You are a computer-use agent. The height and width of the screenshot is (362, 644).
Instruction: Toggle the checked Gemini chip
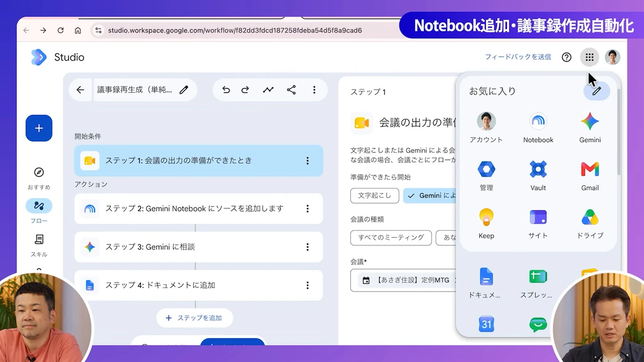pyautogui.click(x=430, y=196)
